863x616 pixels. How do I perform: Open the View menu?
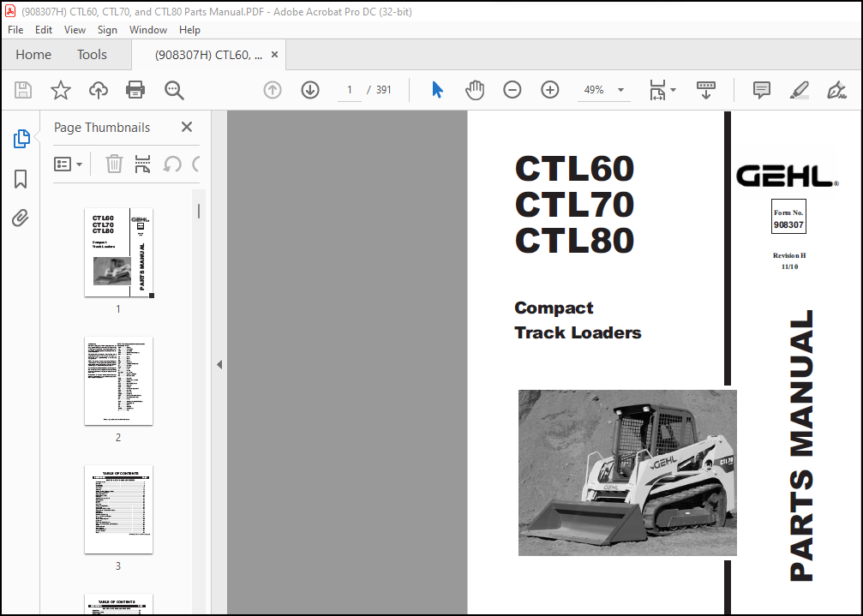[75, 30]
